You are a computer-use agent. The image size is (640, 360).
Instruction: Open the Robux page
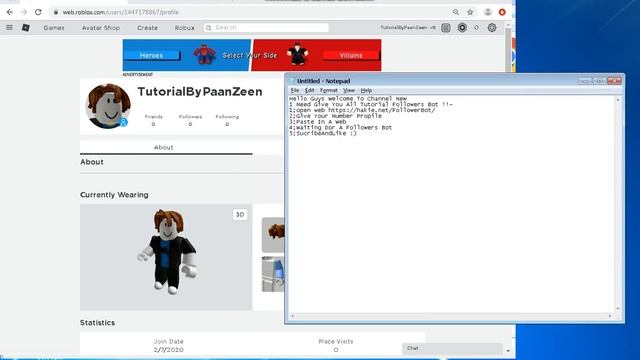[184, 28]
